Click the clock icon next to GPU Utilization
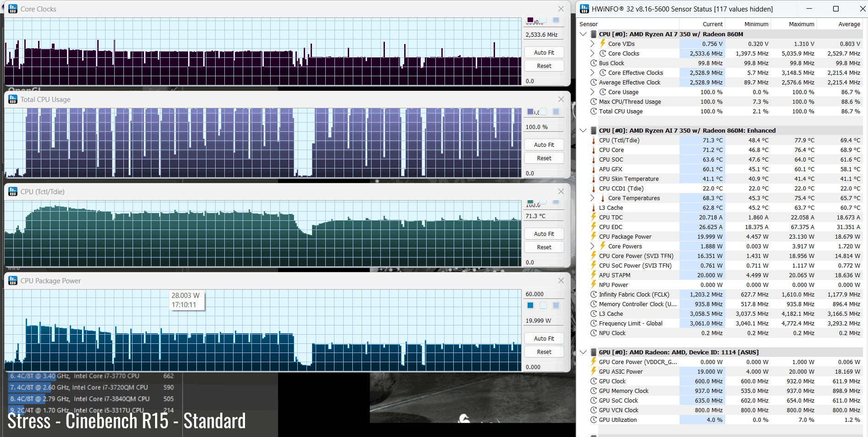This screenshot has height=437, width=868. tap(594, 420)
